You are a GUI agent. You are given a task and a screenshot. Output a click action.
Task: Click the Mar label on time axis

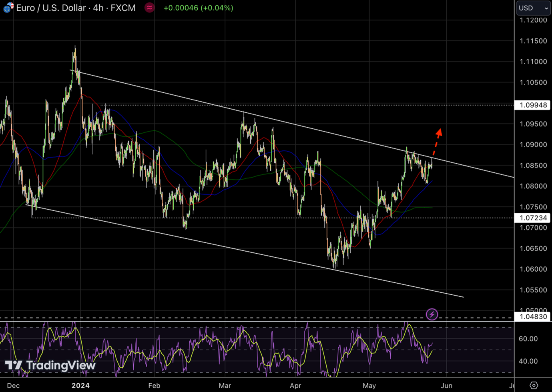point(225,386)
